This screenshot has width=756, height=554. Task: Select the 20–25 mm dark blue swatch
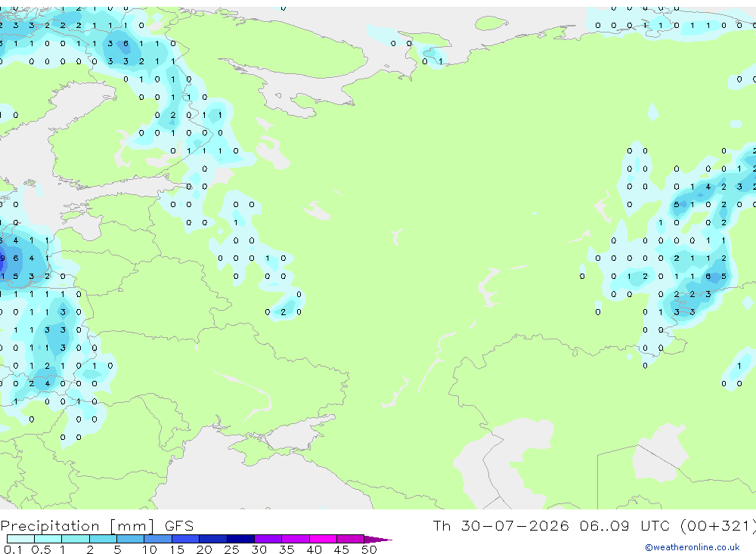pos(213,539)
